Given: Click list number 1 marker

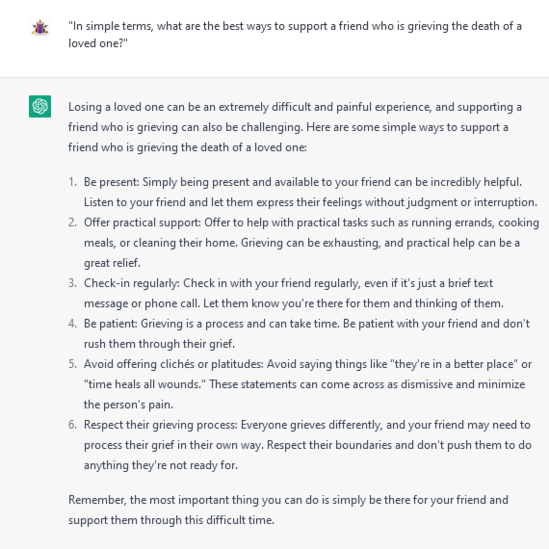Looking at the screenshot, I should pos(72,182).
